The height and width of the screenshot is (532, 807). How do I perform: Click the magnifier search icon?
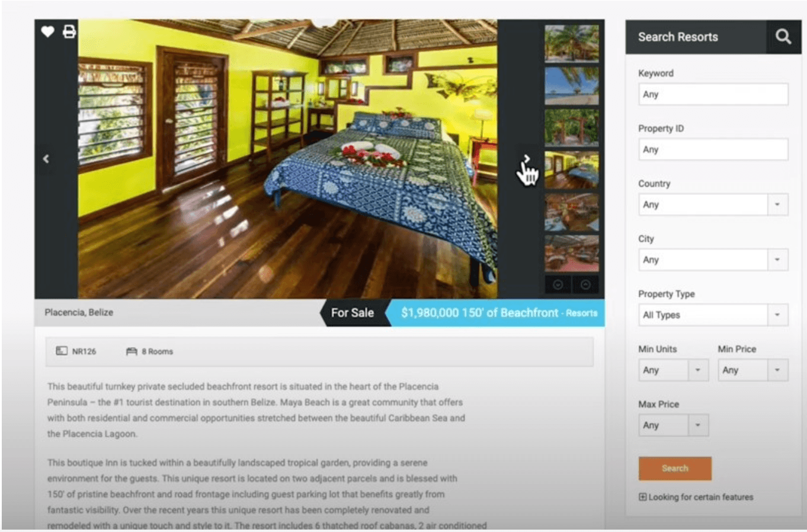[x=783, y=37]
